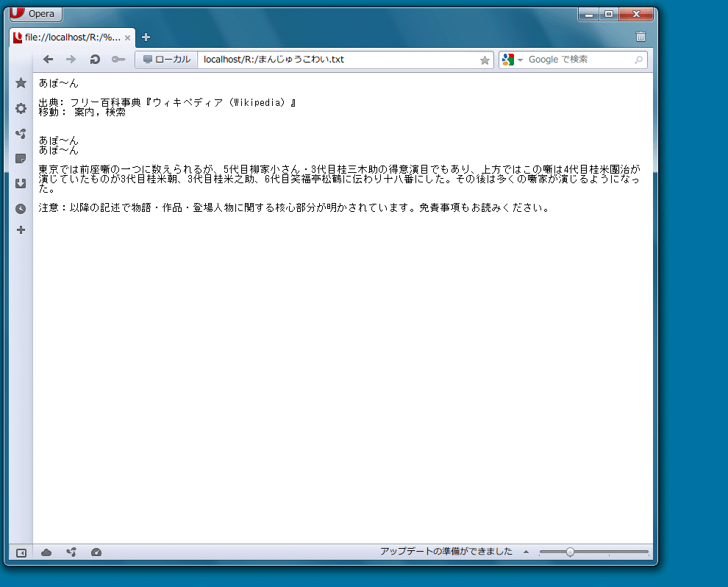This screenshot has width=728, height=587.
Task: Click the 出典 Wikipedia attribution line
Action: point(167,102)
